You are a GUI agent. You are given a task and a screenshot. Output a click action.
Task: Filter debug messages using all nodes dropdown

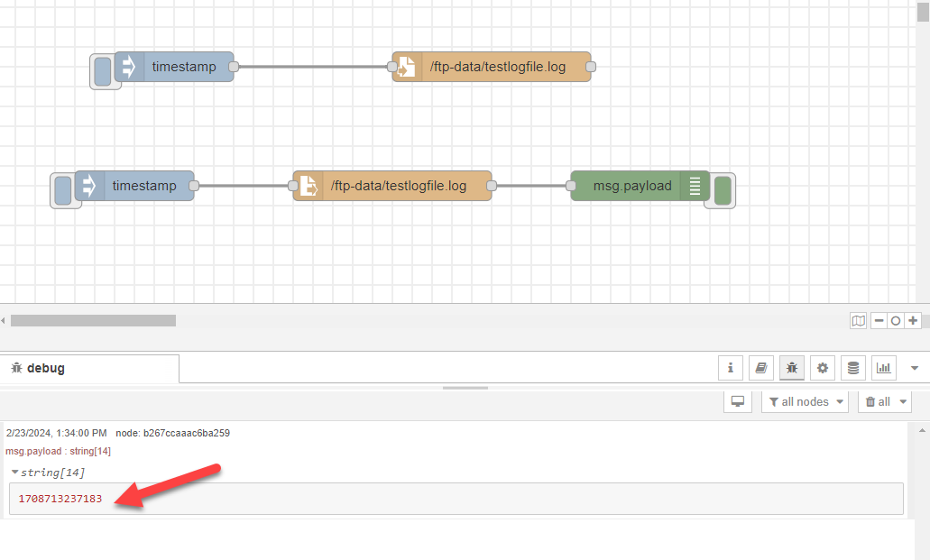[x=804, y=401]
